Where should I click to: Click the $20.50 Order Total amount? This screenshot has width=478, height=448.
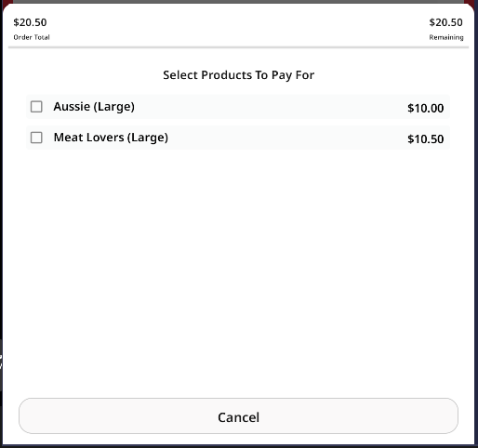click(30, 22)
